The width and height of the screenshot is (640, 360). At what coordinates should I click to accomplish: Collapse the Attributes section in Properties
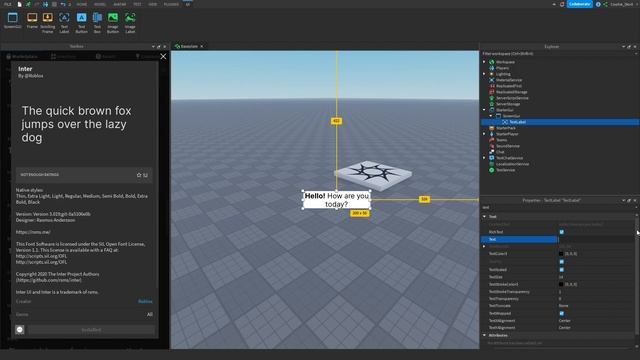(484, 336)
